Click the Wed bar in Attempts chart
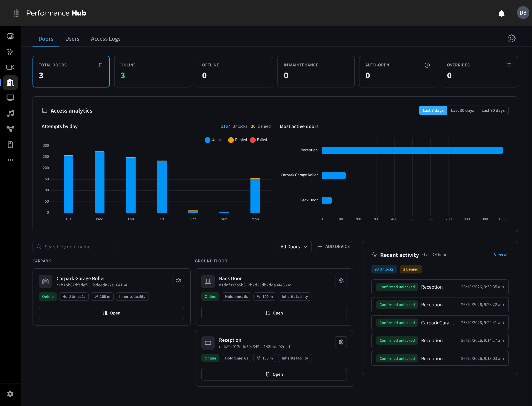Image resolution: width=532 pixels, height=406 pixels. coord(99,182)
